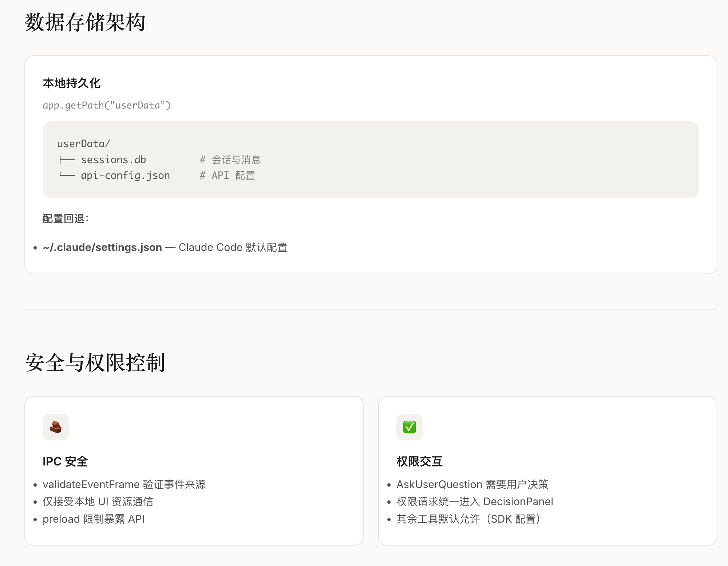The height and width of the screenshot is (566, 728).
Task: Click the preload 限制暴露 API bullet
Action: point(94,519)
